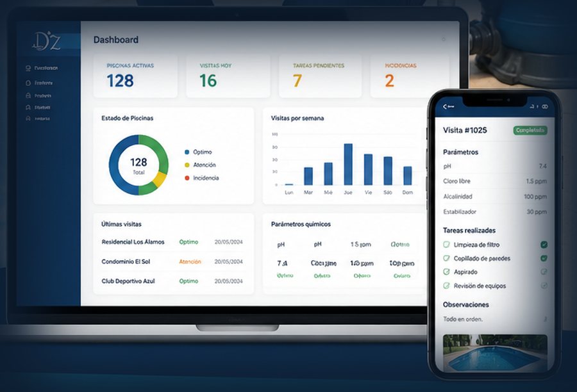Image resolution: width=577 pixels, height=392 pixels.
Task: Click the DZ logo in the sidebar
Action: point(46,41)
